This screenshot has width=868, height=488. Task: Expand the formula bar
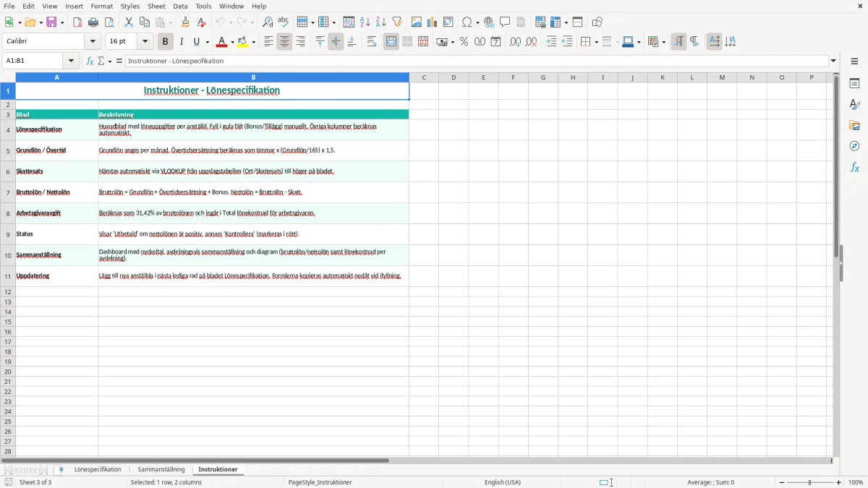pos(833,61)
